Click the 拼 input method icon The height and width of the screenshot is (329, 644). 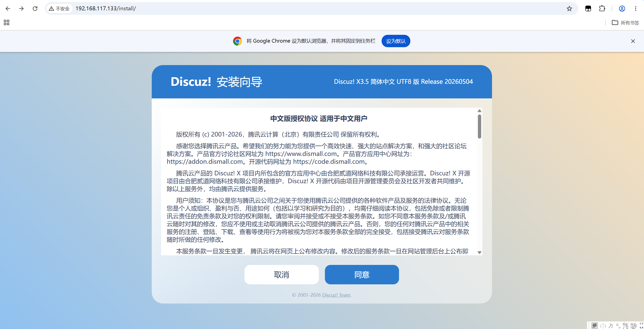(x=595, y=325)
